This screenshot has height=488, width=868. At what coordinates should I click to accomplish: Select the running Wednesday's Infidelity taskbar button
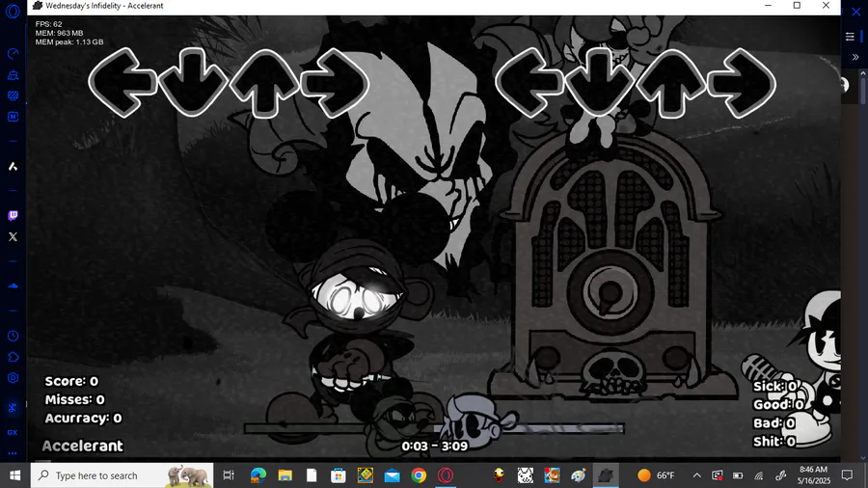coord(606,475)
